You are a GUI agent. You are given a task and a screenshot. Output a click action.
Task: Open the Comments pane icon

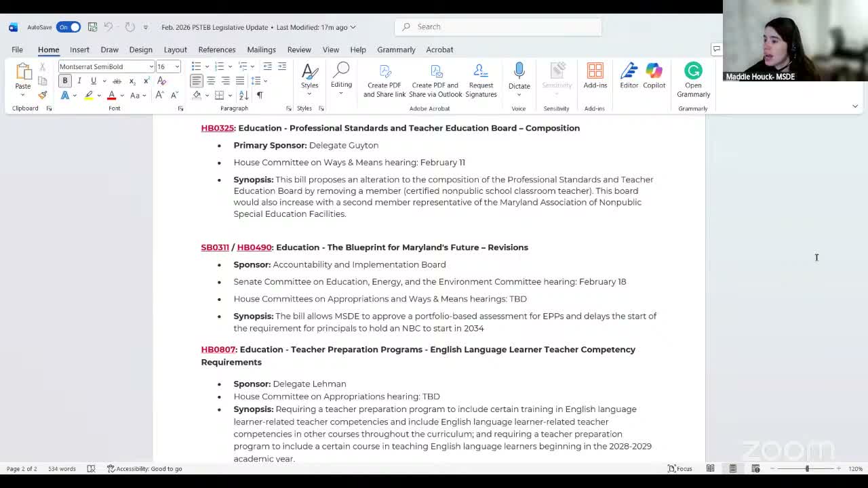point(716,49)
